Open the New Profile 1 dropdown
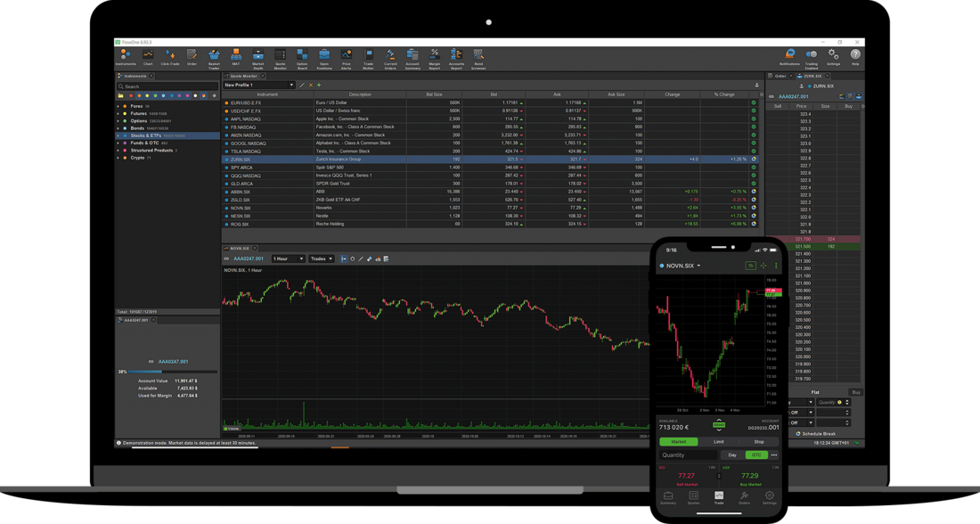This screenshot has width=980, height=524. pos(258,85)
